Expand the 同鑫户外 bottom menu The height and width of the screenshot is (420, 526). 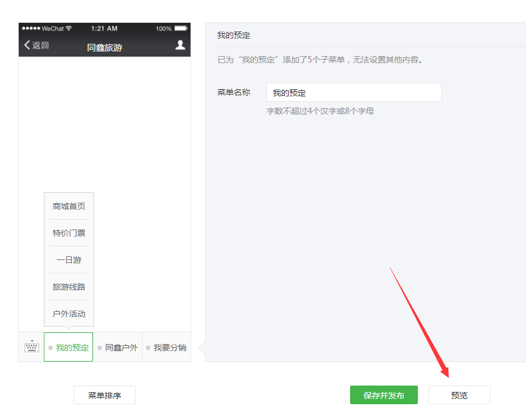(118, 348)
